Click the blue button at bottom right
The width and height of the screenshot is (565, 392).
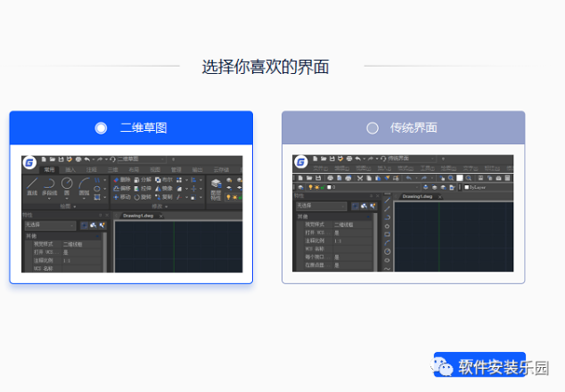(x=479, y=364)
